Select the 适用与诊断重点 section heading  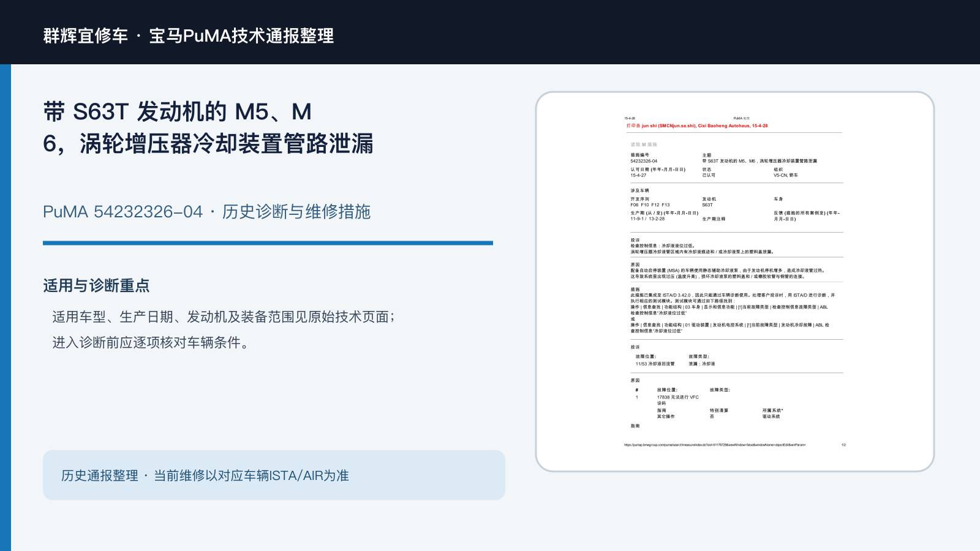(96, 286)
